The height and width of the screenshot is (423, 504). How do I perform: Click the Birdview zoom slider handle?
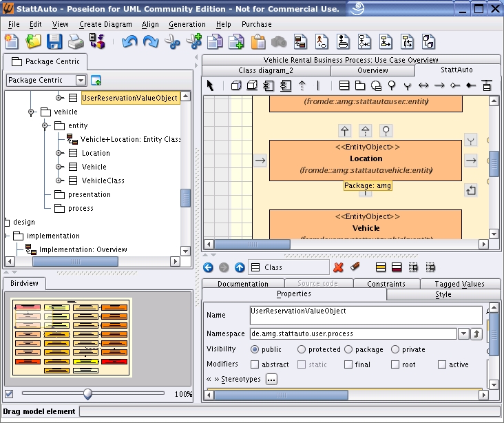87,394
